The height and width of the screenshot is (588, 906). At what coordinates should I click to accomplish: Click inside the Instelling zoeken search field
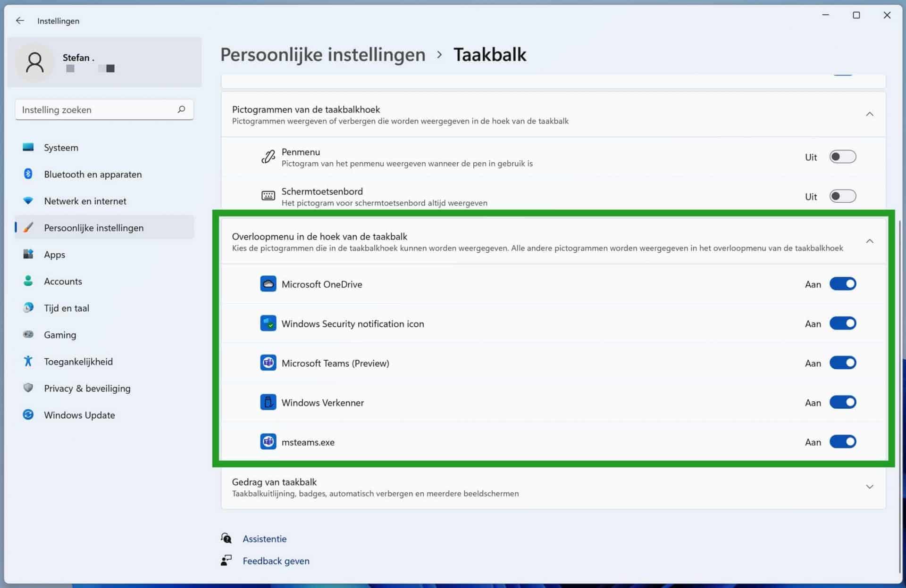pos(94,109)
